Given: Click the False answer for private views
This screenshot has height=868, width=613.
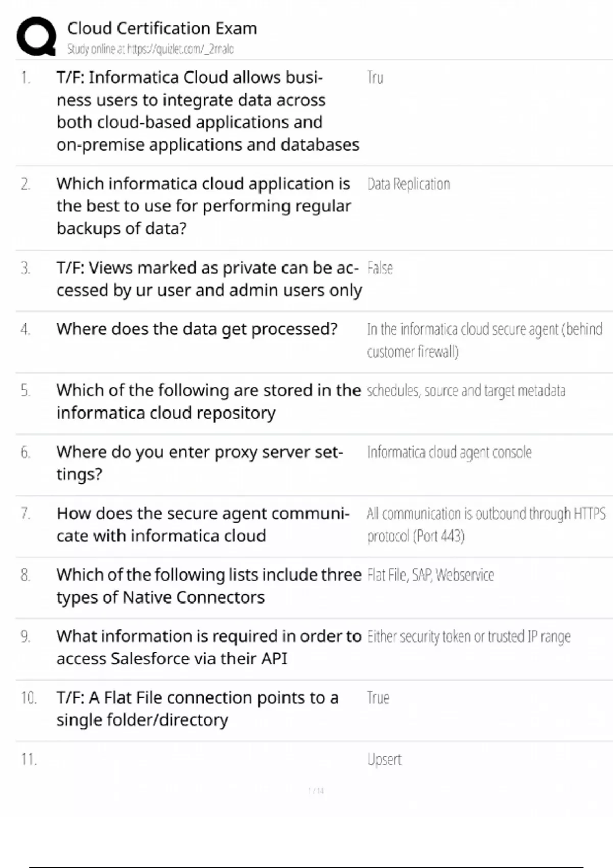Looking at the screenshot, I should coord(380,268).
